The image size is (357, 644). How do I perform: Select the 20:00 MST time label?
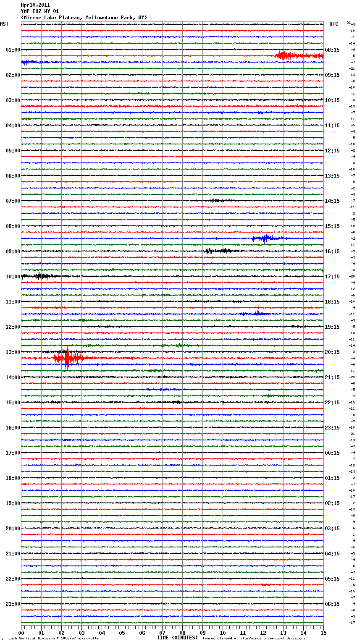tap(13, 529)
